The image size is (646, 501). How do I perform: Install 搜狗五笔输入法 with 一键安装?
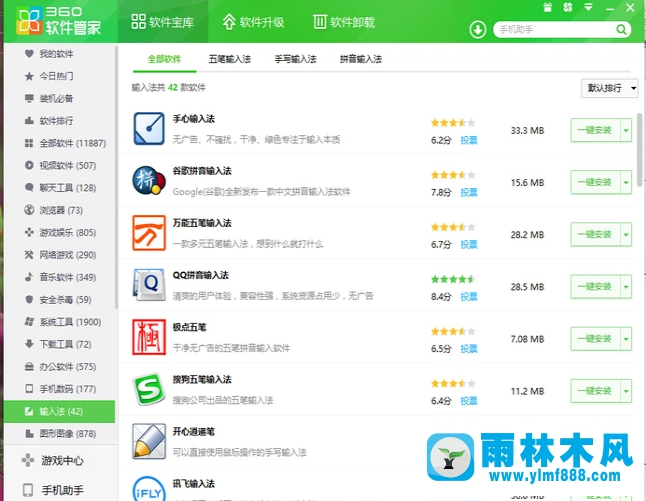pos(595,391)
